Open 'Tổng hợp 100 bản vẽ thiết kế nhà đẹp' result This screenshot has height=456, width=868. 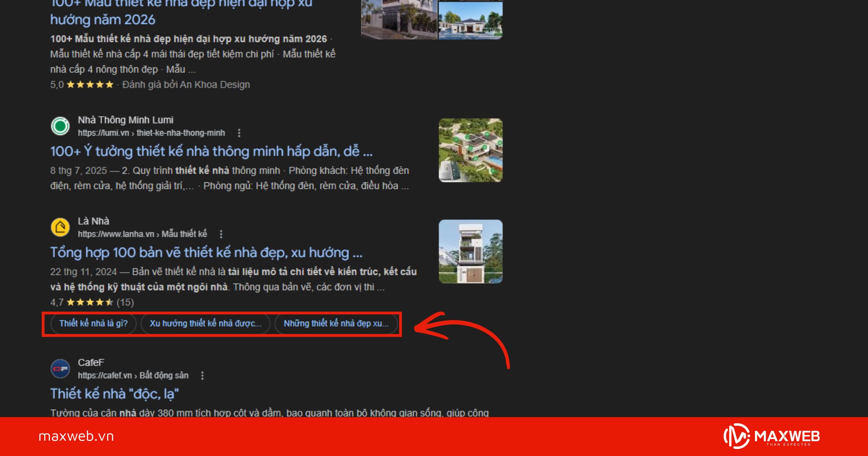(206, 253)
